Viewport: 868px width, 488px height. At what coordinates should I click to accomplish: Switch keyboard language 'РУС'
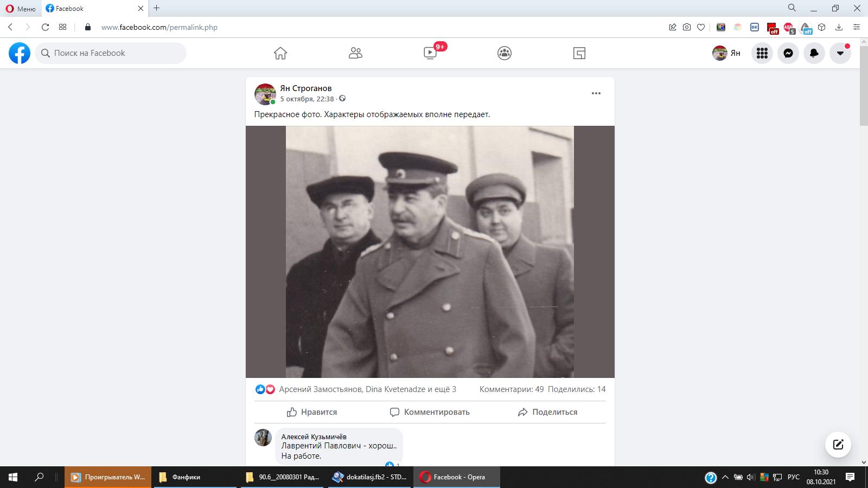(x=793, y=477)
